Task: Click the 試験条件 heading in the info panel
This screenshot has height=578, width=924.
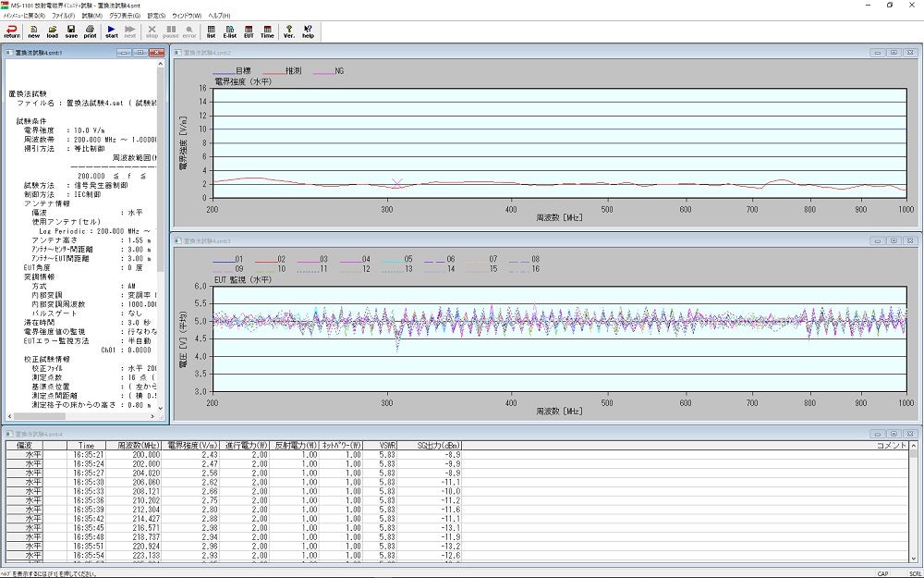Action: 31,121
